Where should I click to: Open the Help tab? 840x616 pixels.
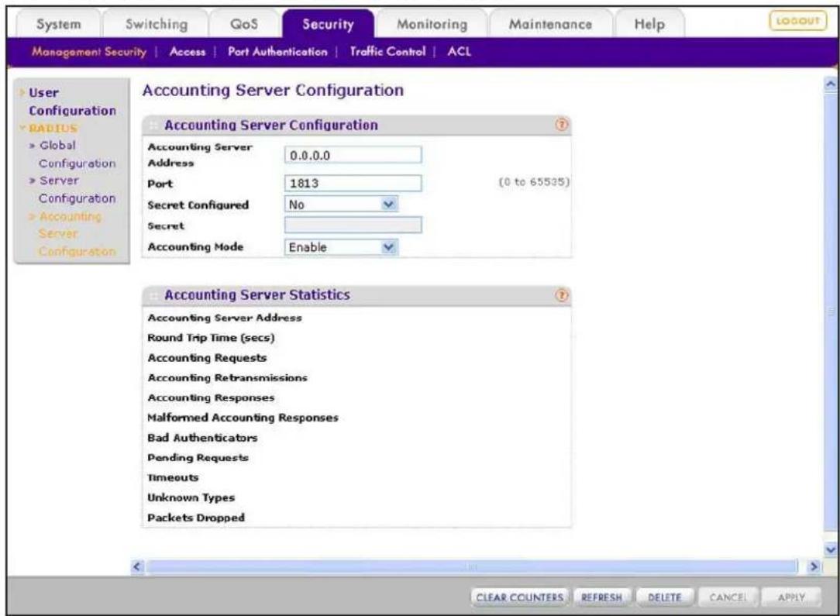click(x=649, y=24)
